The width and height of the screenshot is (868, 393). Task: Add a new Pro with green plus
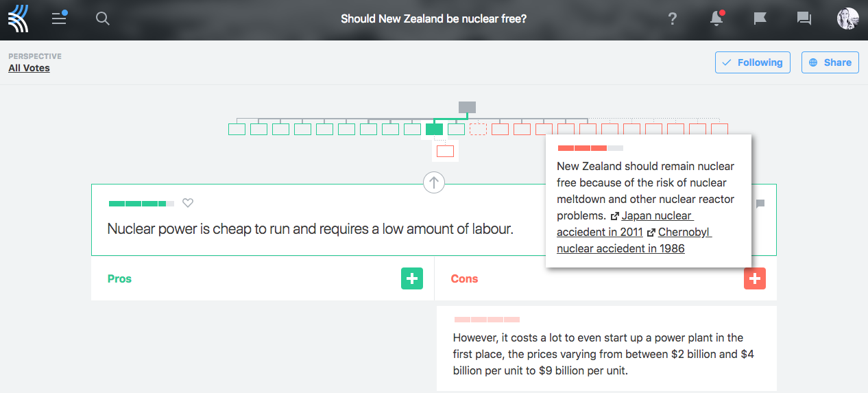pos(412,278)
